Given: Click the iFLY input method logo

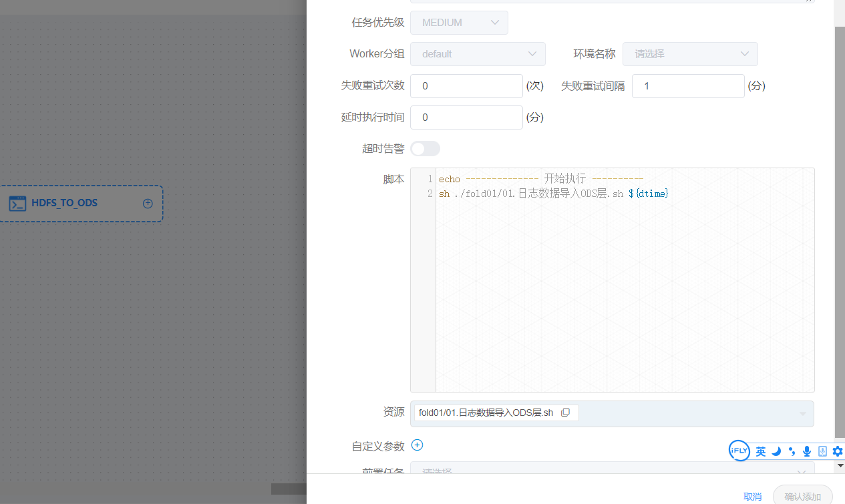Looking at the screenshot, I should (x=739, y=451).
